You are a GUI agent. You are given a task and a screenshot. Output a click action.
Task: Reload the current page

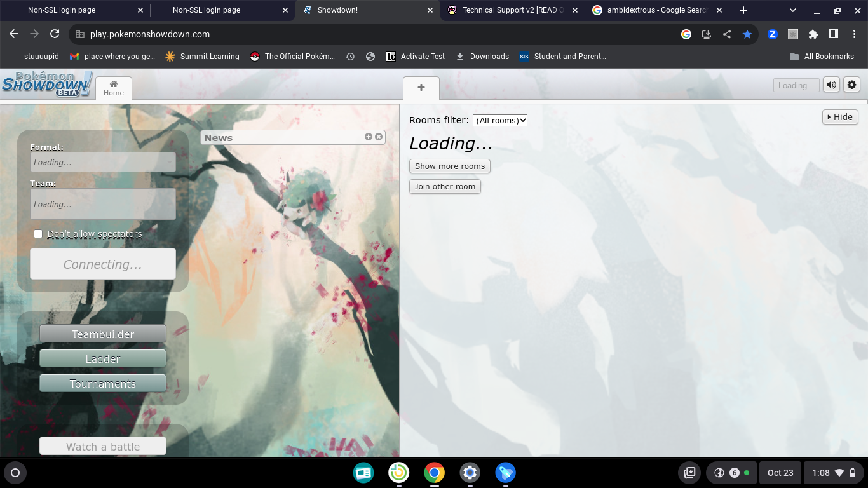coord(55,34)
